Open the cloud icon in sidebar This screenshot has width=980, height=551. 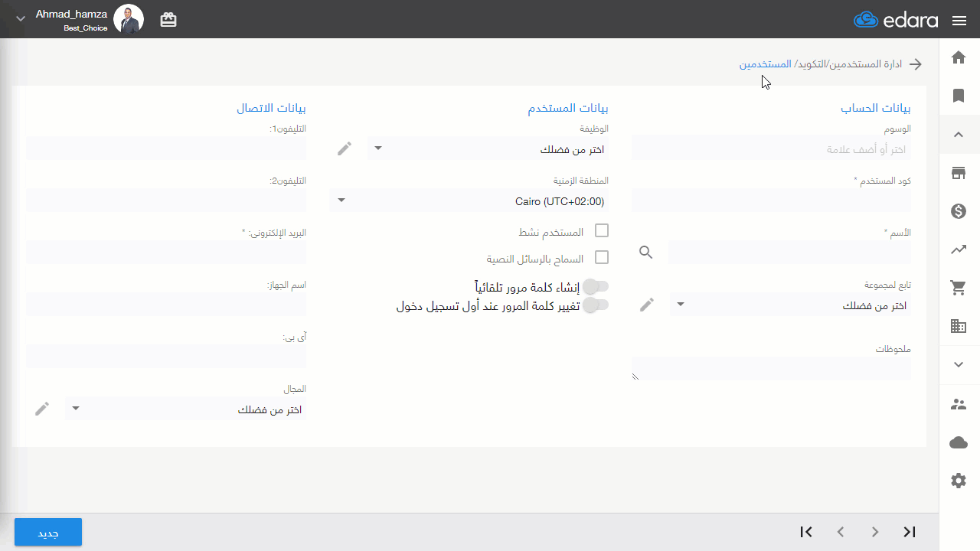959,442
